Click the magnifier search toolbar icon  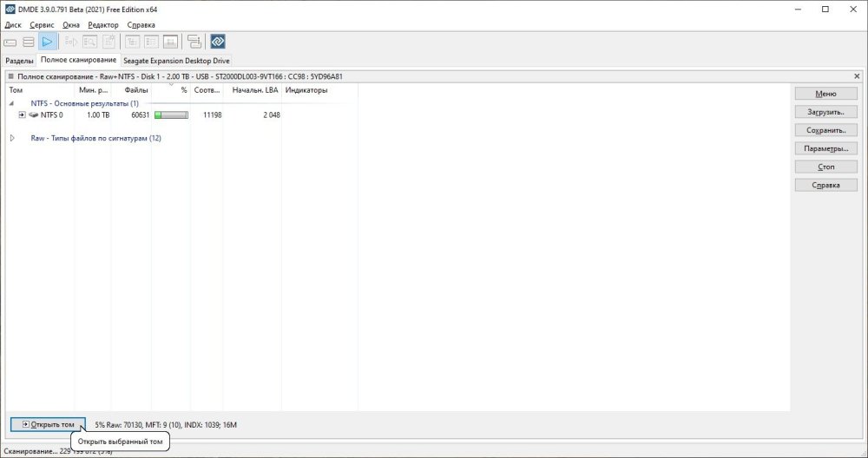89,42
